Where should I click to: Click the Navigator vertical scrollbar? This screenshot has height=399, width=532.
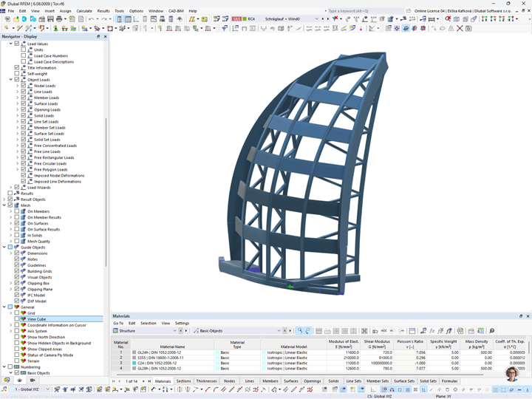[x=106, y=191]
